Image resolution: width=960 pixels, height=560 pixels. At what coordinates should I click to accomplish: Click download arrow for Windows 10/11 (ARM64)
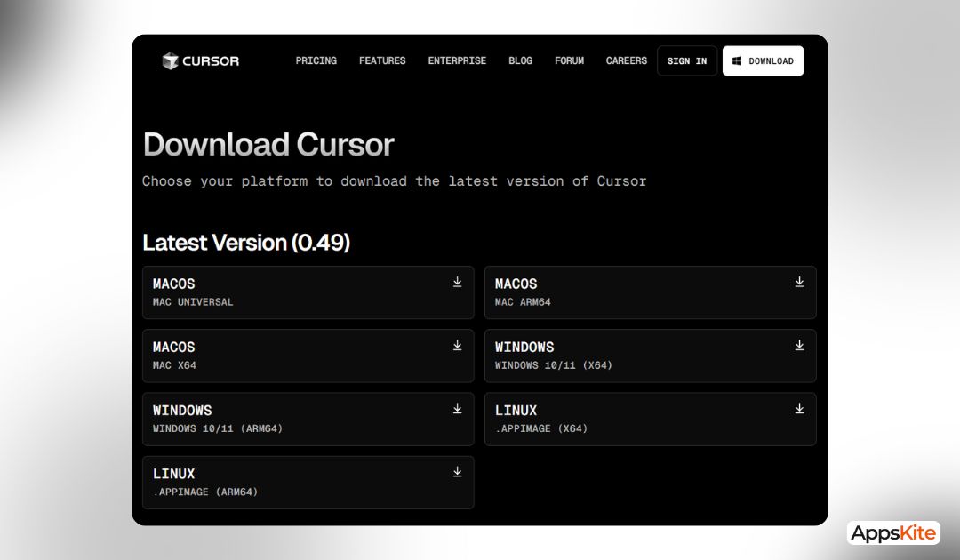pos(458,408)
